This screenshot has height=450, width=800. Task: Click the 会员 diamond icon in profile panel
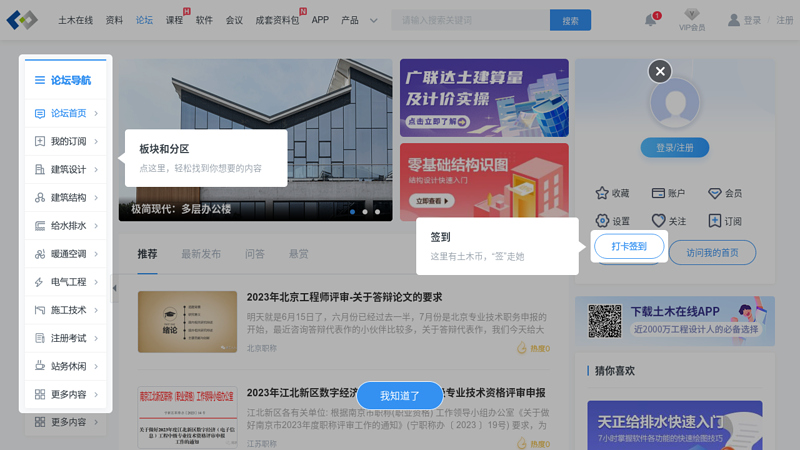tap(715, 193)
